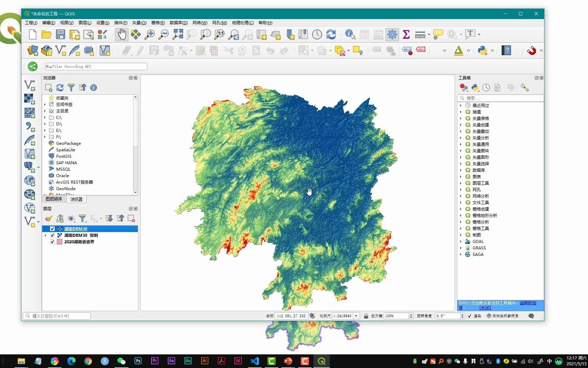Screen dimensions: 588x368
Task: Click the MapTiler Geocoding API search field
Action: click(96, 66)
